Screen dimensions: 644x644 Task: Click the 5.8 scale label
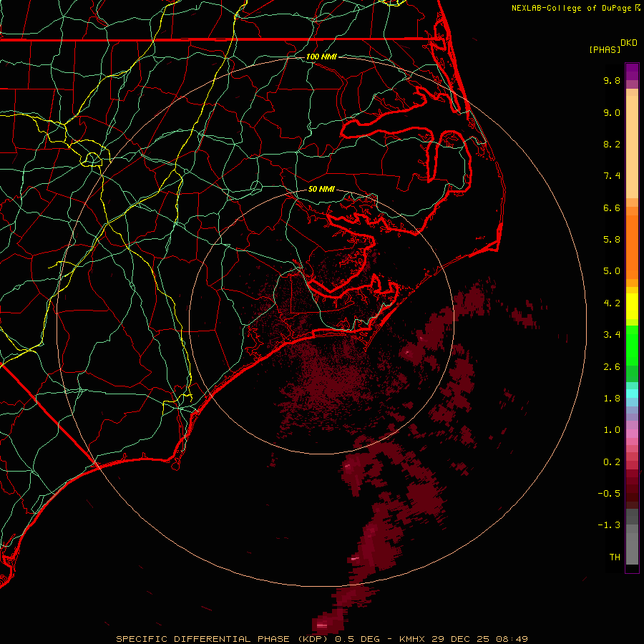click(612, 240)
